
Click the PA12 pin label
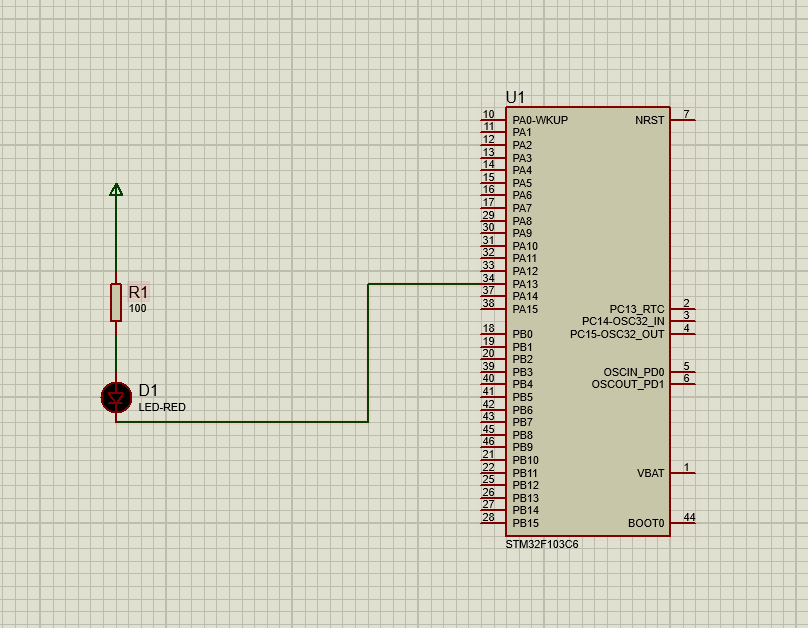525,271
